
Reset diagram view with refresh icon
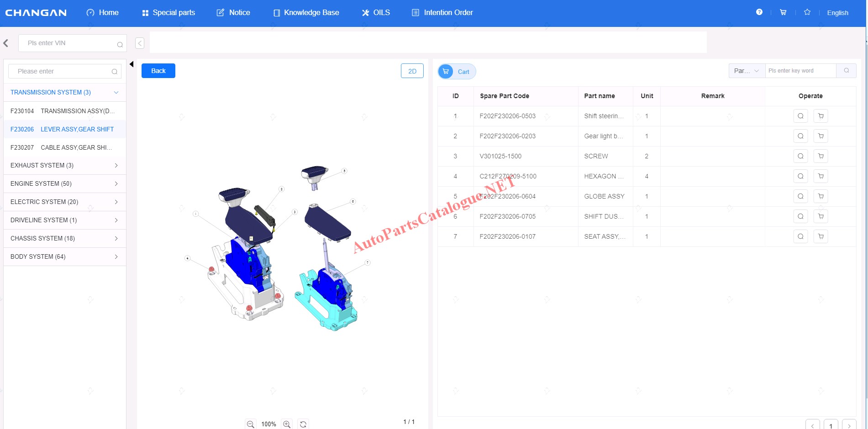point(303,424)
